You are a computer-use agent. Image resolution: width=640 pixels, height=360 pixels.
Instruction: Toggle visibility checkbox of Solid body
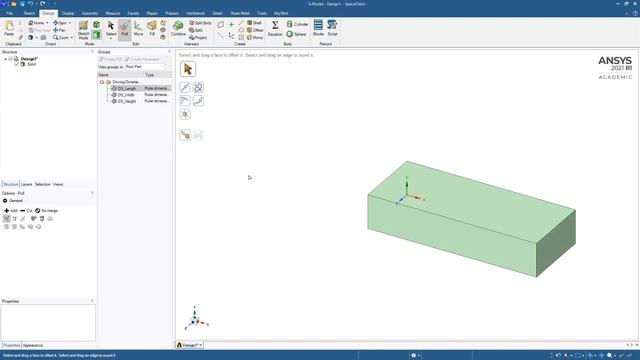(17, 64)
